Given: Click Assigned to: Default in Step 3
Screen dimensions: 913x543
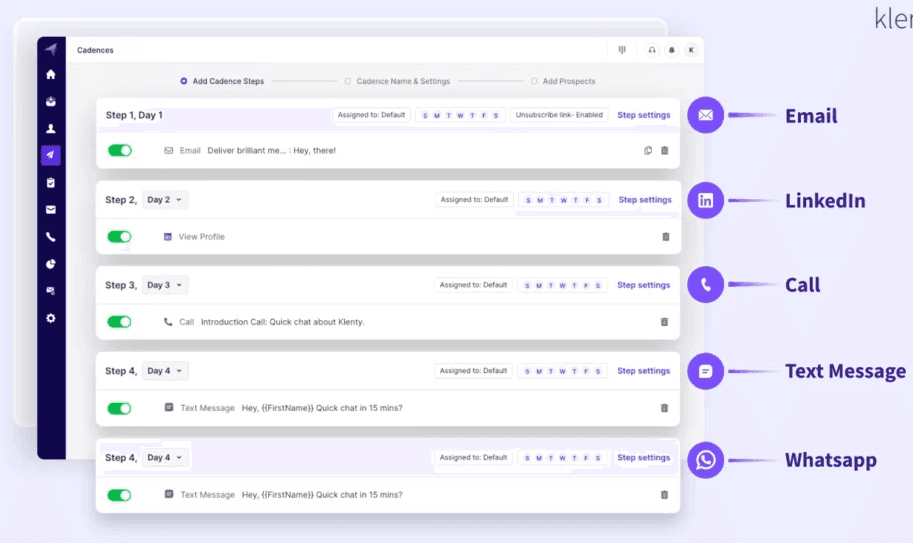Looking at the screenshot, I should point(473,285).
